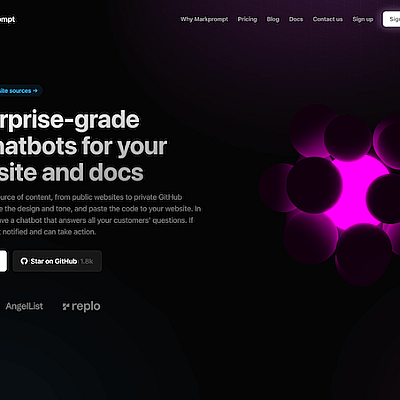
Task: Click the replo wordmark text
Action: 86,306
